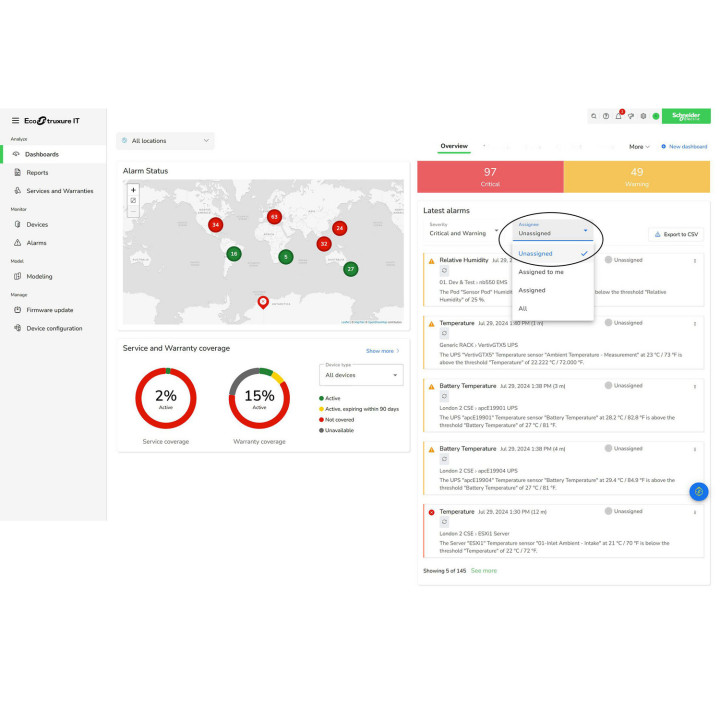The width and height of the screenshot is (720, 720).
Task: Select All in the Assignee list
Action: [553, 309]
